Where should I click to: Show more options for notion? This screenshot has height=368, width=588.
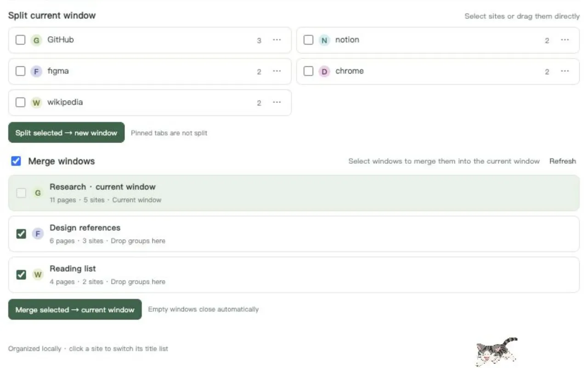coord(565,40)
